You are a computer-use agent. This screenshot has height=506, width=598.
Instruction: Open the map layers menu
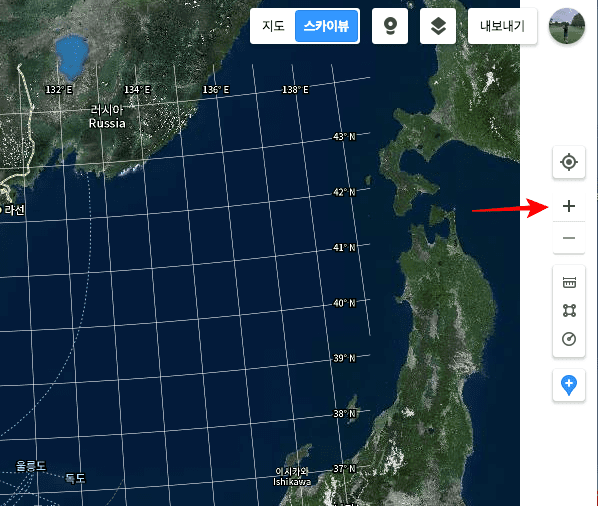click(438, 26)
